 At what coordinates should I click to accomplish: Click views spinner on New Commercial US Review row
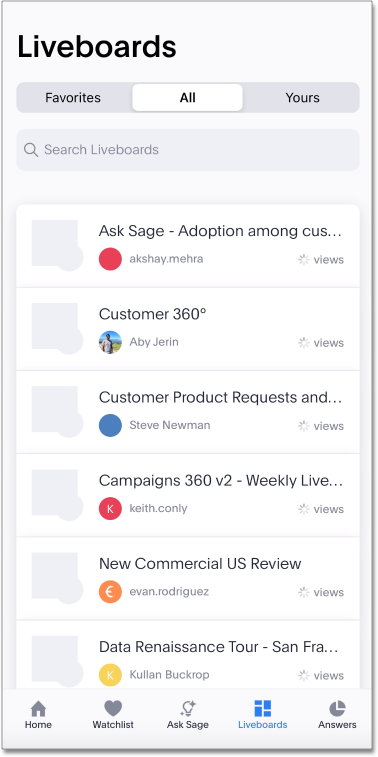point(304,592)
